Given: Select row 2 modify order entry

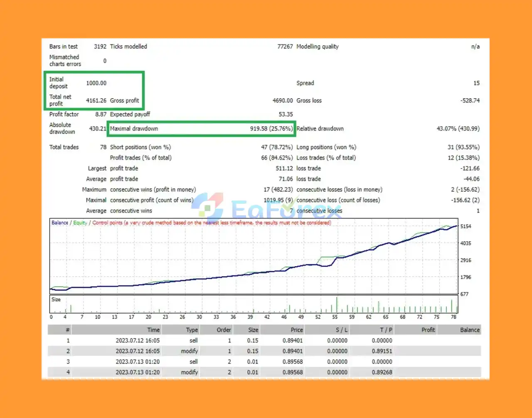Looking at the screenshot, I should (x=264, y=351).
